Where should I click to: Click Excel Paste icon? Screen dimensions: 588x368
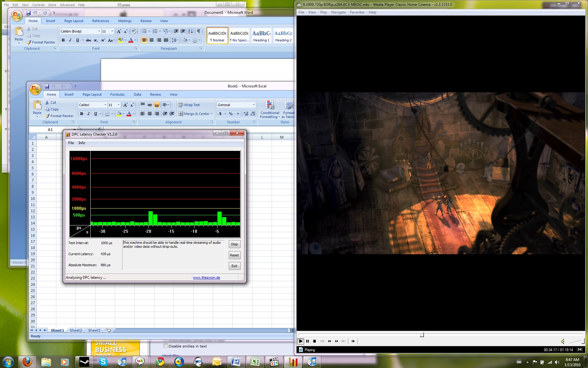[x=37, y=105]
